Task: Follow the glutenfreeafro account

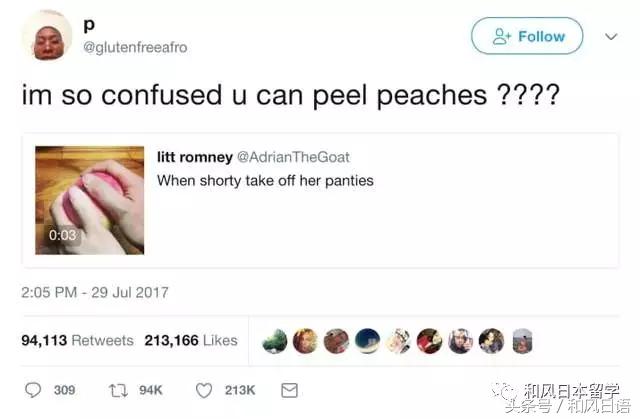Action: pyautogui.click(x=527, y=36)
